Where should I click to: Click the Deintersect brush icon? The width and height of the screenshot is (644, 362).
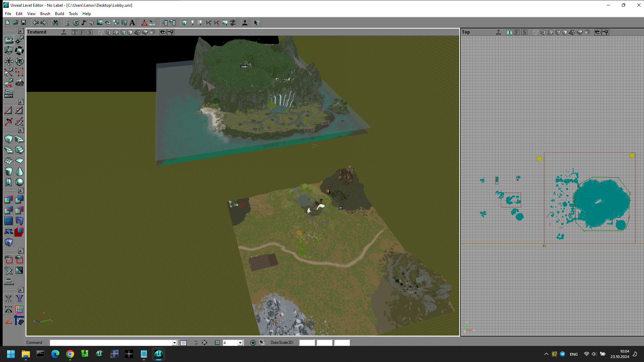[x=19, y=210]
